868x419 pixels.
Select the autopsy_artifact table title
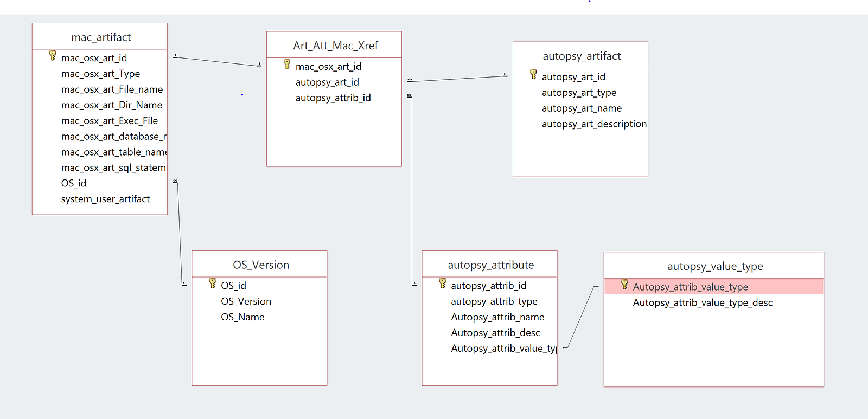pyautogui.click(x=580, y=56)
